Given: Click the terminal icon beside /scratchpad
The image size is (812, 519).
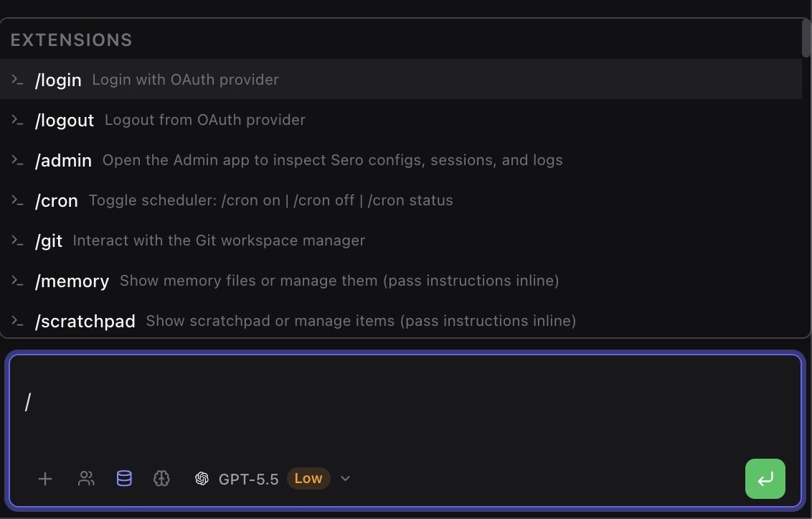Looking at the screenshot, I should pyautogui.click(x=17, y=321).
